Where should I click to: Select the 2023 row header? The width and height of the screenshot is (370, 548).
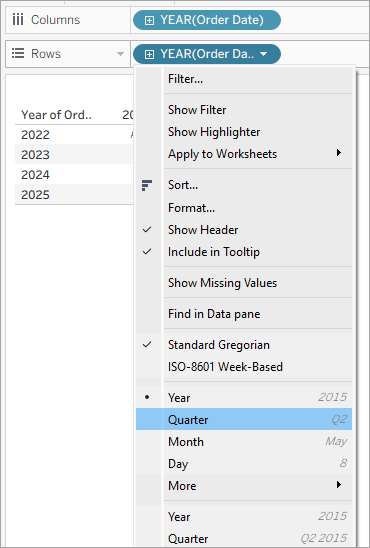[x=35, y=154]
